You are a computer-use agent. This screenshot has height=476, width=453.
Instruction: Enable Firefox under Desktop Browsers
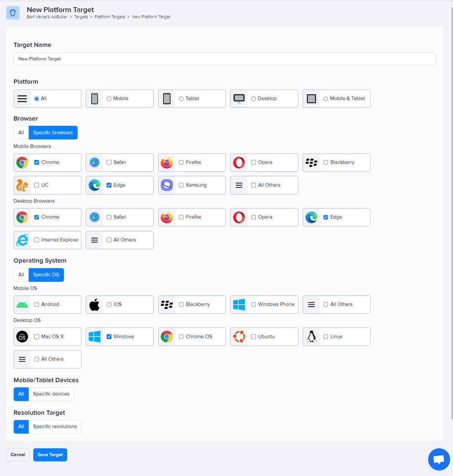[x=181, y=217]
